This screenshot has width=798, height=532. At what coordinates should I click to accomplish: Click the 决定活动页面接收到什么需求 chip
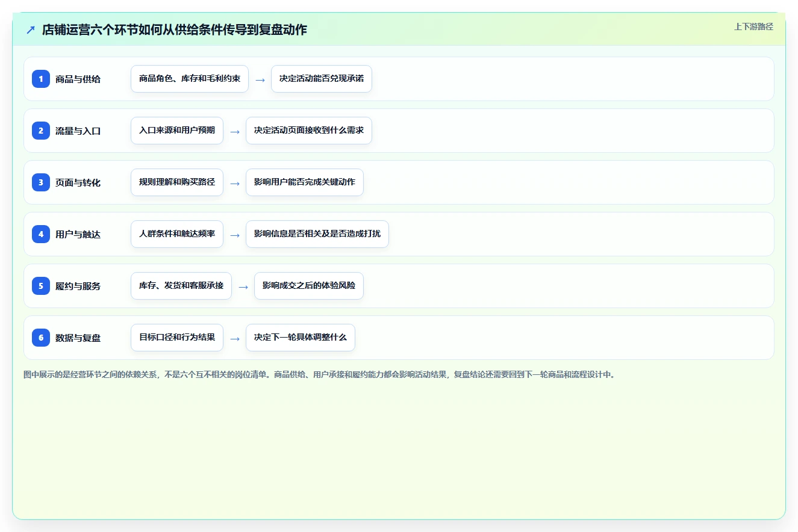pos(309,131)
